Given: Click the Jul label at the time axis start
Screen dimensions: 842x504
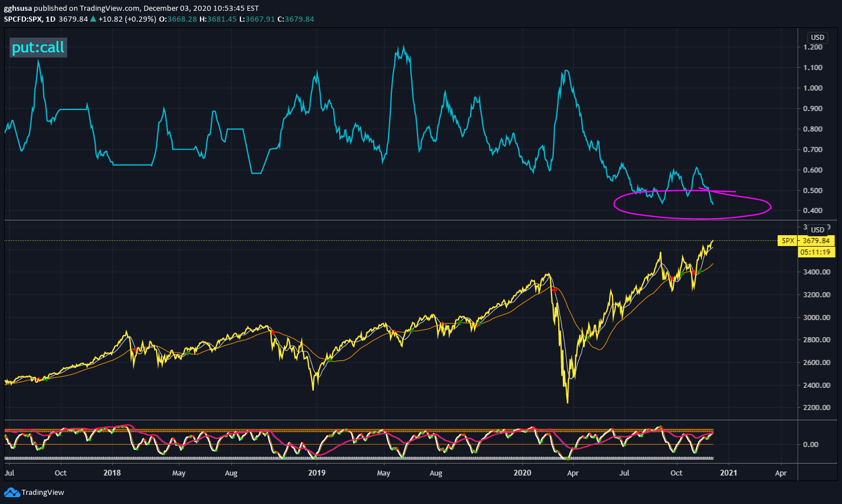Looking at the screenshot, I should coord(9,473).
